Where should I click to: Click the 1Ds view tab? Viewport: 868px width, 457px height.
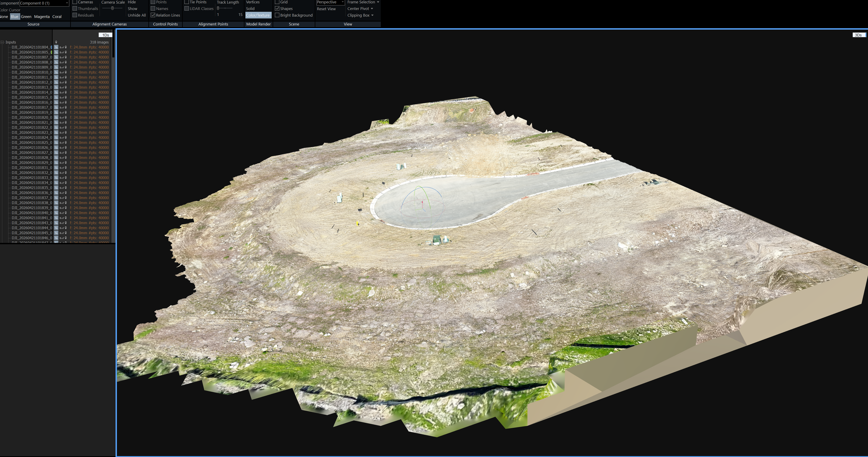click(106, 35)
